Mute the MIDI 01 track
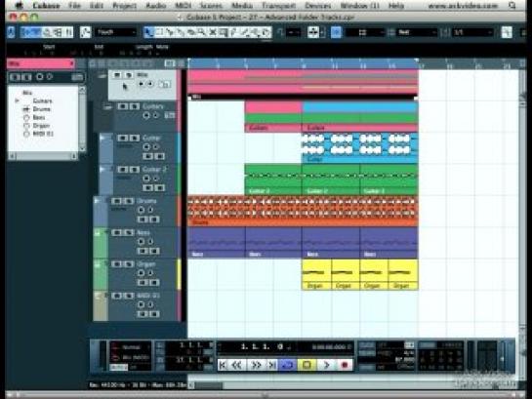The height and width of the screenshot is (399, 532). (x=116, y=296)
